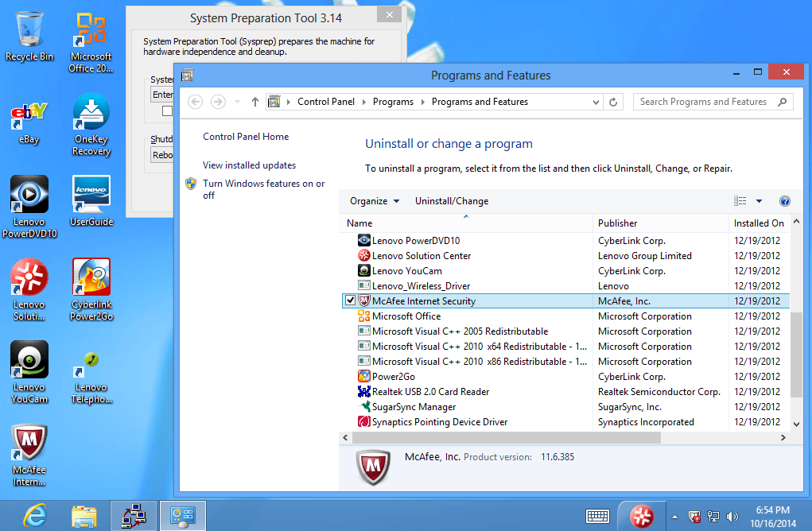Click the Control Panel breadcrumb item
812x531 pixels.
328,102
